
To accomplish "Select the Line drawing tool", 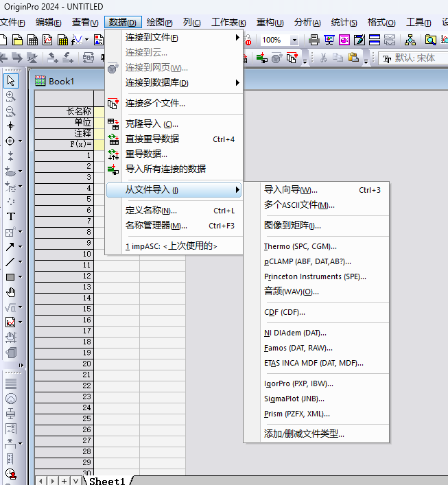I will point(10,261).
